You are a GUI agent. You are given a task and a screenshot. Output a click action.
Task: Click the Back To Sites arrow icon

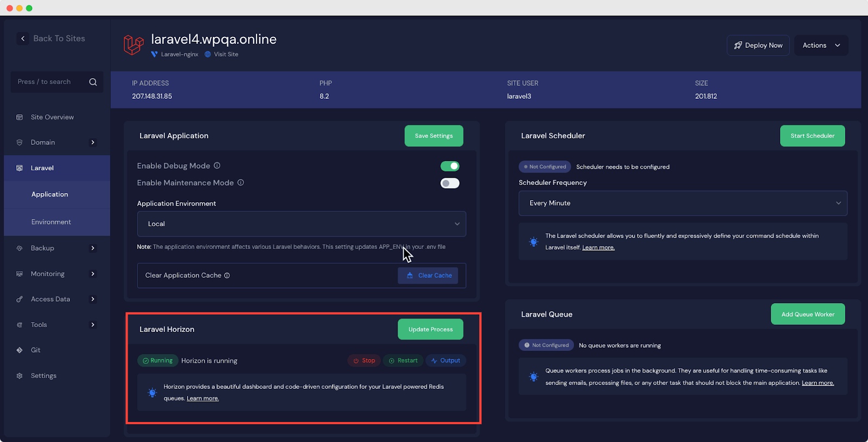pyautogui.click(x=23, y=39)
